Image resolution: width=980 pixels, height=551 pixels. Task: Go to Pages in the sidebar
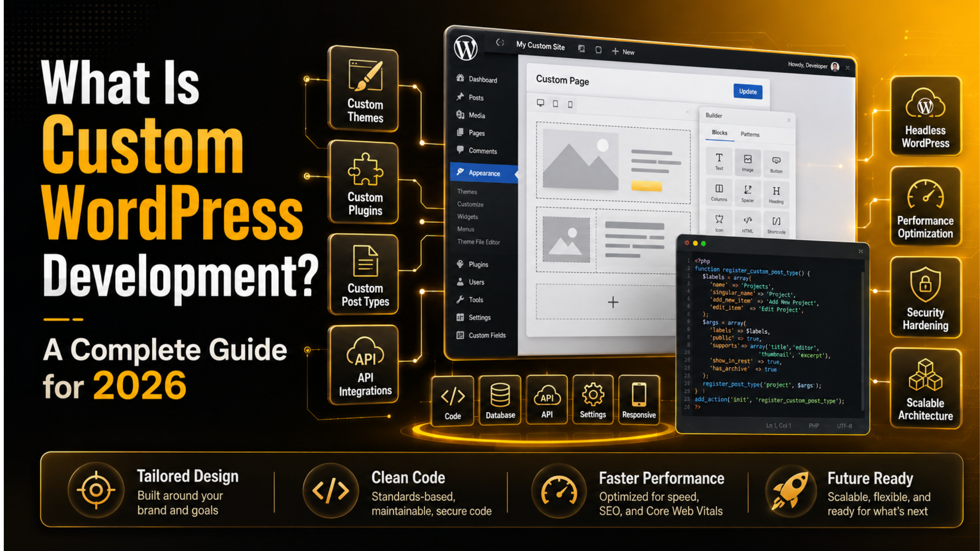tap(470, 133)
